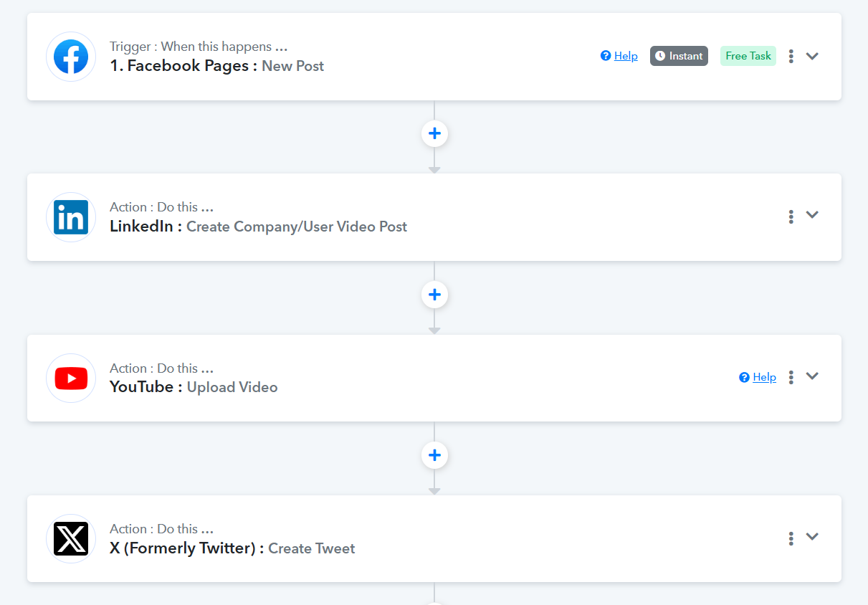Click 'YouTube : Upload Video' title

tap(194, 387)
